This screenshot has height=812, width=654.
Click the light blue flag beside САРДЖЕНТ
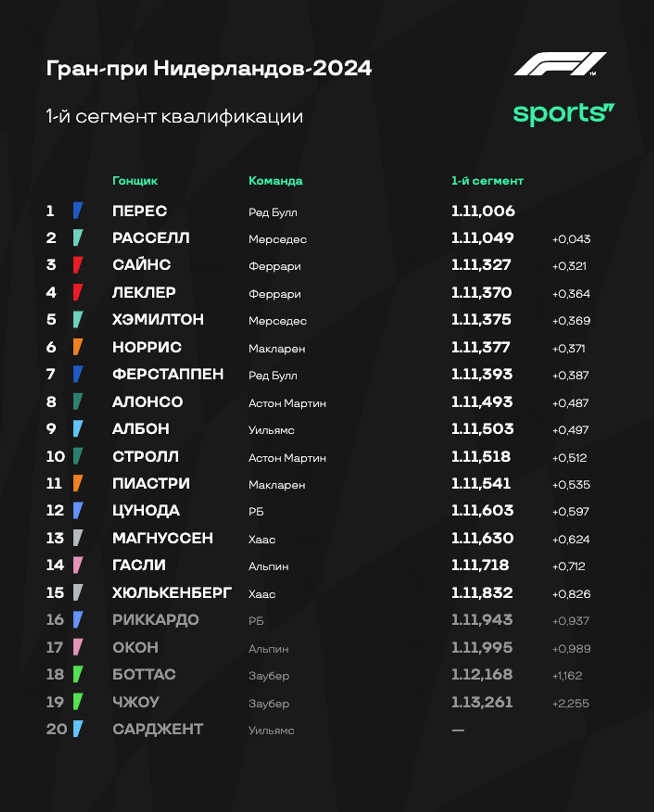(78, 729)
